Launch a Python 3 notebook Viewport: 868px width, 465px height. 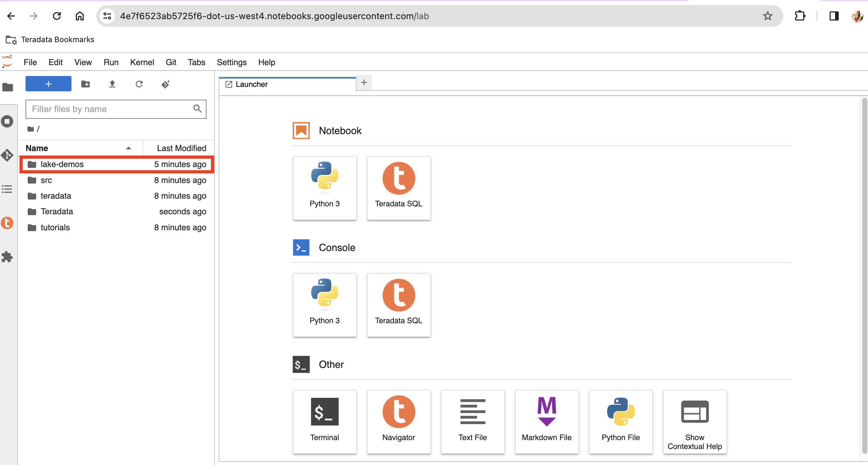[325, 188]
